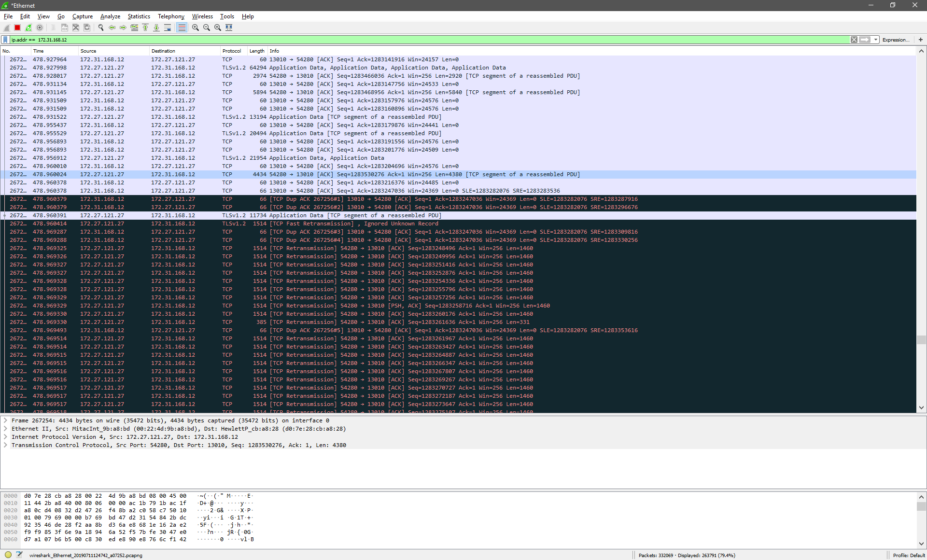Open the Statistics menu
927x560 pixels.
point(139,16)
